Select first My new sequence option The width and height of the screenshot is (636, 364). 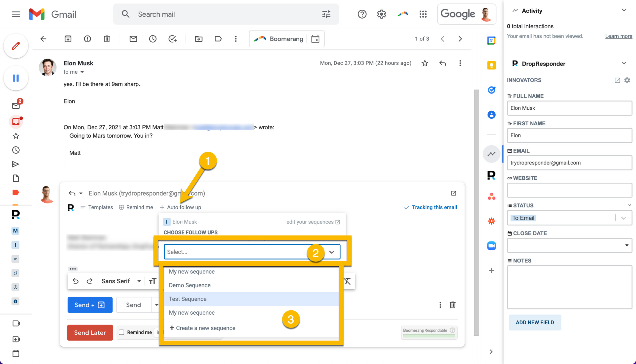(x=251, y=271)
